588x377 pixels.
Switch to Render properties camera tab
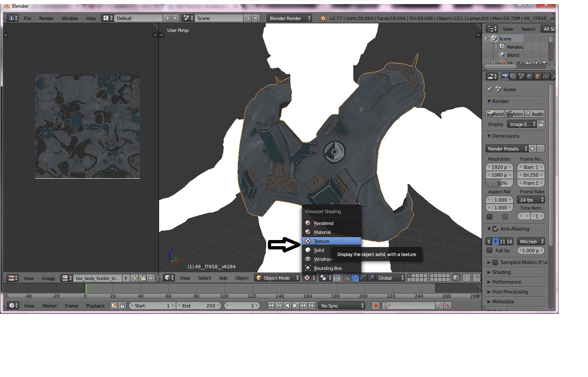(505, 76)
